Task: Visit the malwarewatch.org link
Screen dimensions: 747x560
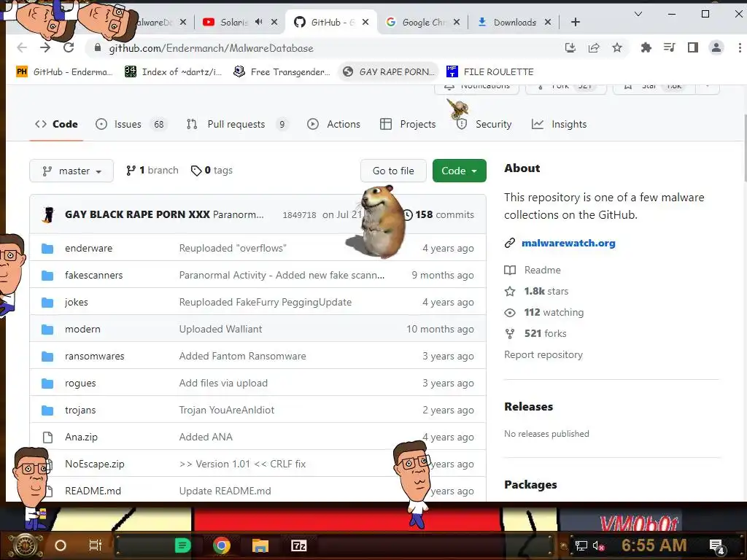Action: [x=568, y=243]
